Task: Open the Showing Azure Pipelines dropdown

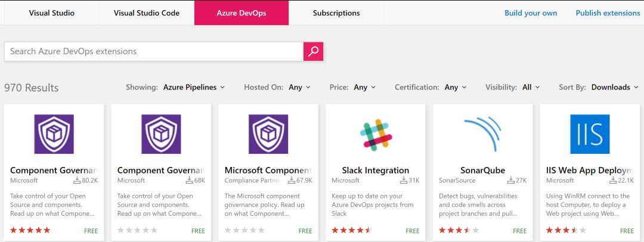Action: tap(194, 87)
